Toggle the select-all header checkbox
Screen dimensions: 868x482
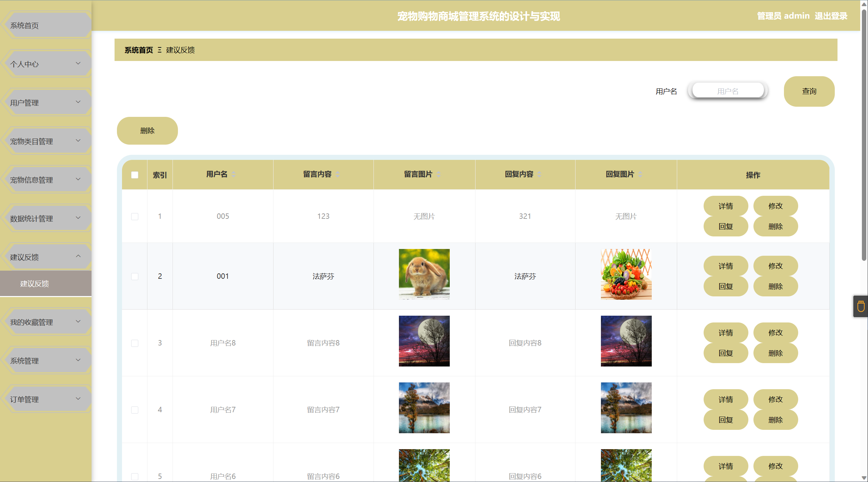(x=135, y=175)
